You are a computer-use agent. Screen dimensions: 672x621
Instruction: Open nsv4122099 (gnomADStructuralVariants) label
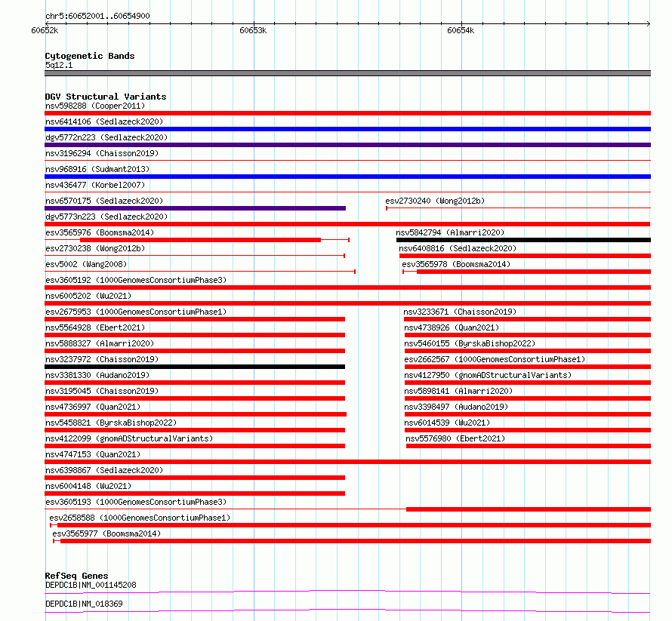129,438
